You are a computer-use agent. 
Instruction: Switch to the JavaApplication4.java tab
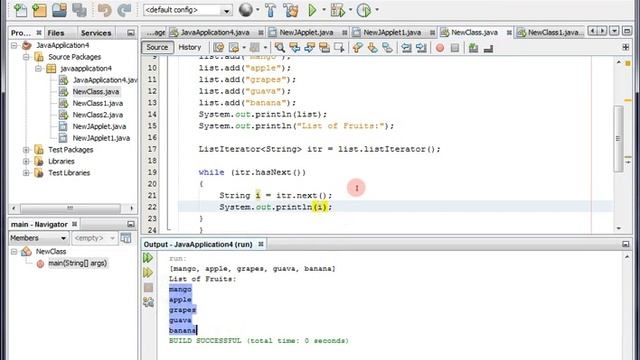click(215, 32)
